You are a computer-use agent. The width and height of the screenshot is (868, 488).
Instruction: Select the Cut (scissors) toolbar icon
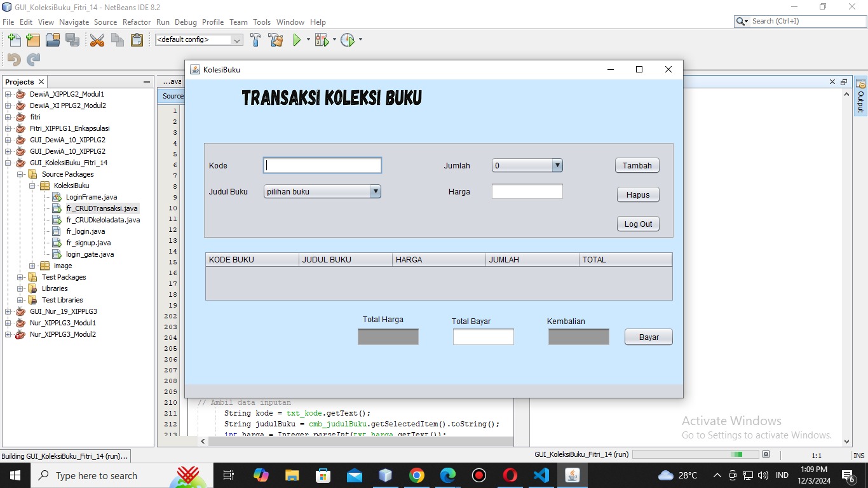97,39
